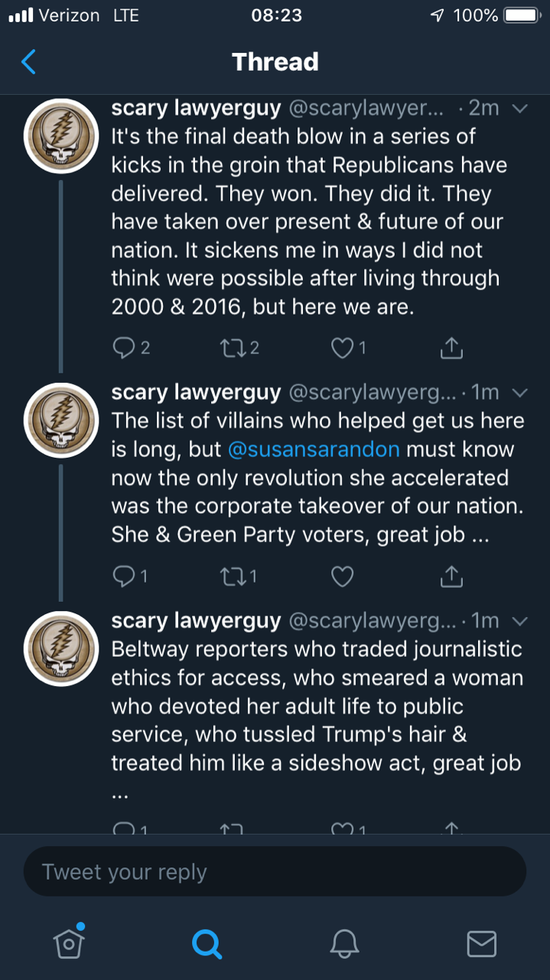This screenshot has width=550, height=980.
Task: Open options chevron on first tweet
Action: tap(519, 109)
